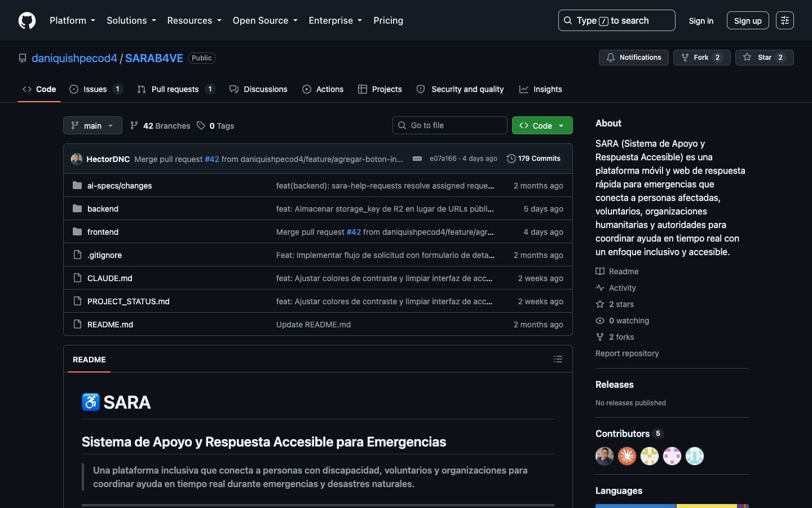812x508 pixels.
Task: Open the Security and quality tab
Action: pyautogui.click(x=460, y=89)
